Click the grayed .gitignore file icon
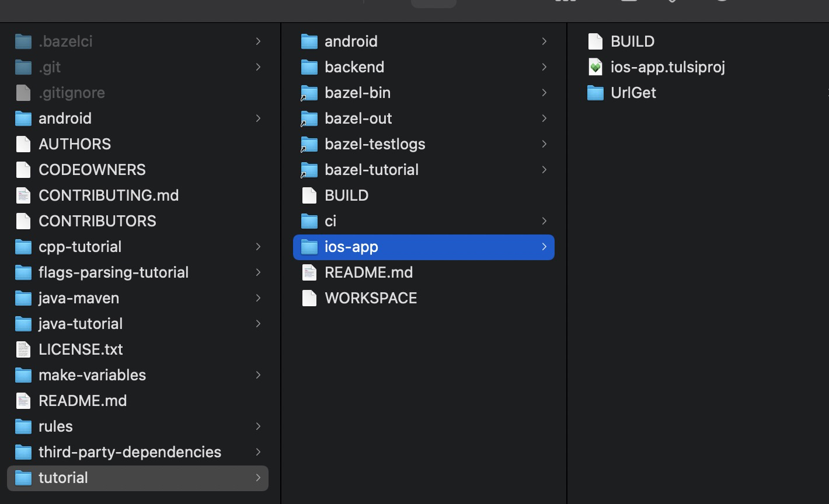Viewport: 829px width, 504px height. [x=23, y=92]
